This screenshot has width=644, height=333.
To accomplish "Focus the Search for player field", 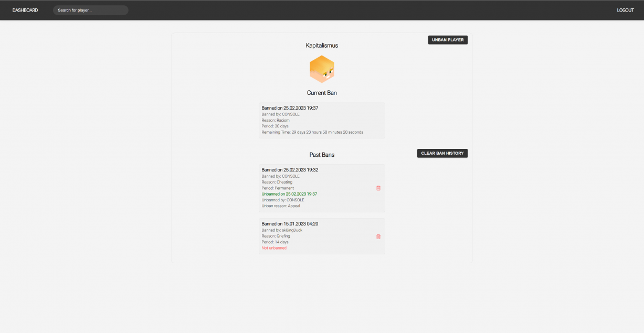I will tap(90, 10).
